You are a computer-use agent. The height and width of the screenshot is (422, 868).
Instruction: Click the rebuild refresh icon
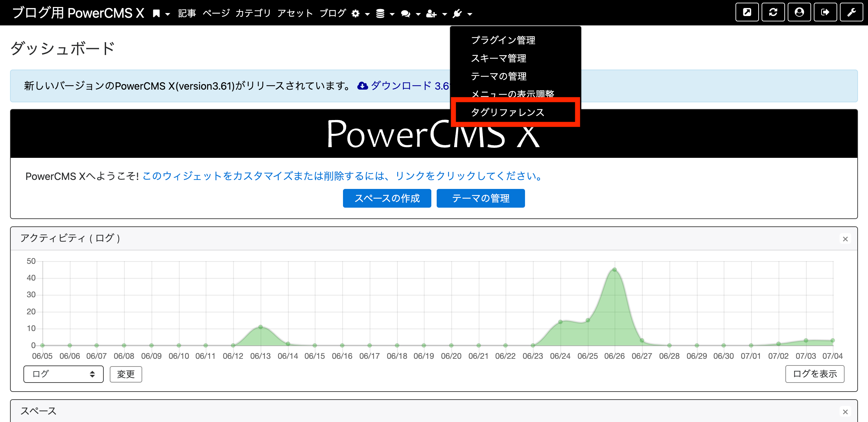click(x=773, y=12)
